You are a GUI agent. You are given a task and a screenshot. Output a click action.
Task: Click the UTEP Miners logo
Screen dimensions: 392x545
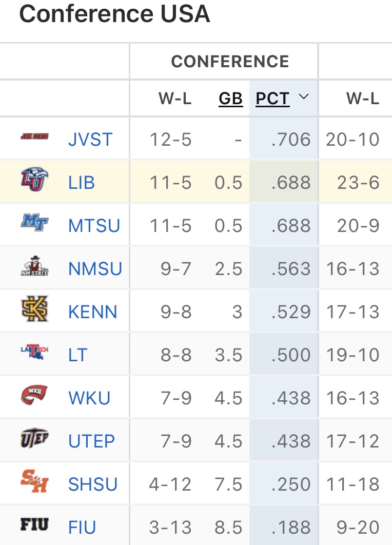(34, 439)
